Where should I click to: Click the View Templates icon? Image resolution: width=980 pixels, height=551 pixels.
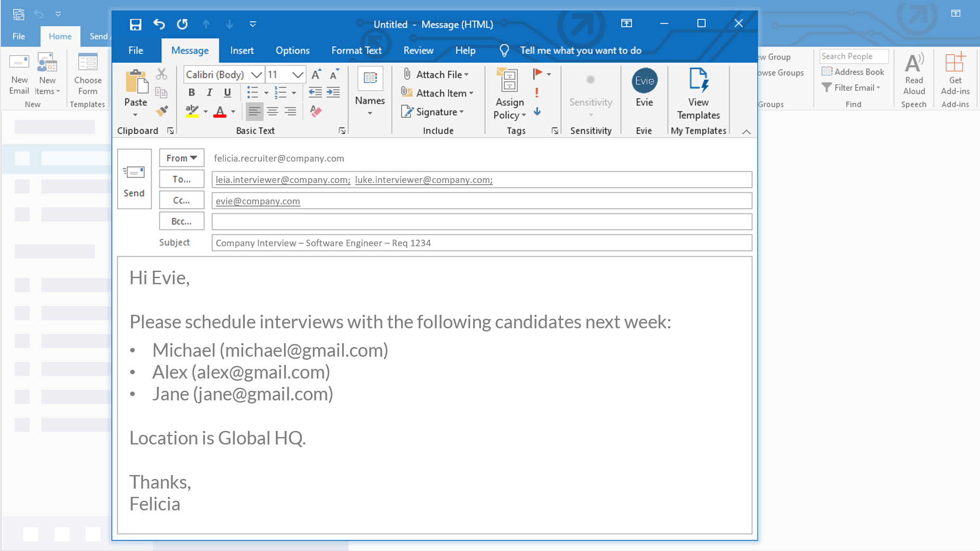(698, 81)
